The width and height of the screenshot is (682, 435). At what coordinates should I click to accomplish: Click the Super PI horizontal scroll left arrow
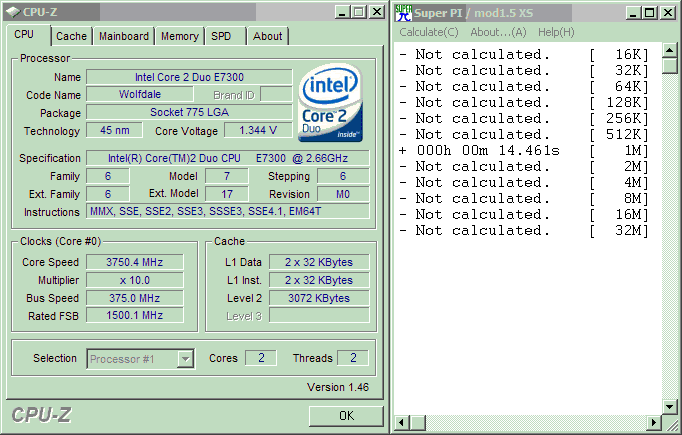click(402, 422)
